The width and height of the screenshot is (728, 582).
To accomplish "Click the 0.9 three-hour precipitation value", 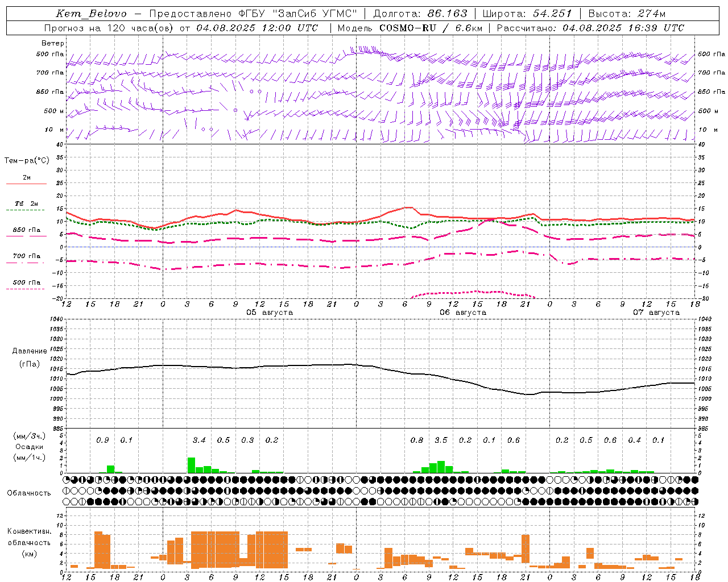I will [102, 440].
